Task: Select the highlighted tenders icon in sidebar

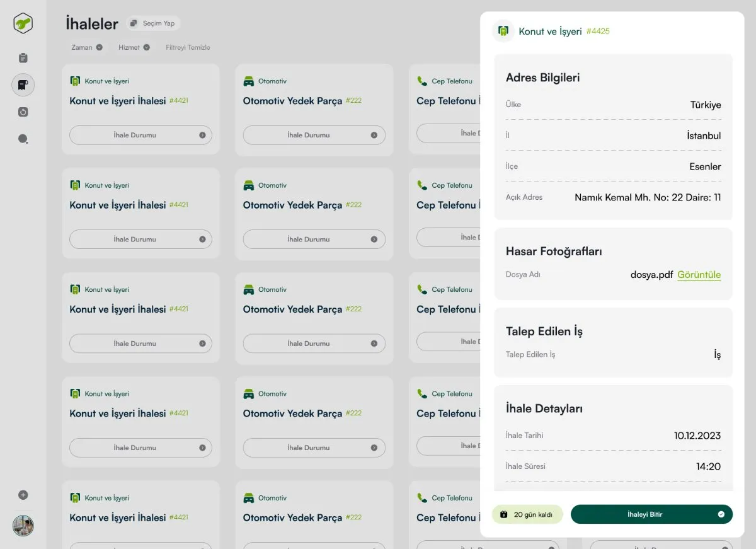Action: 23,84
